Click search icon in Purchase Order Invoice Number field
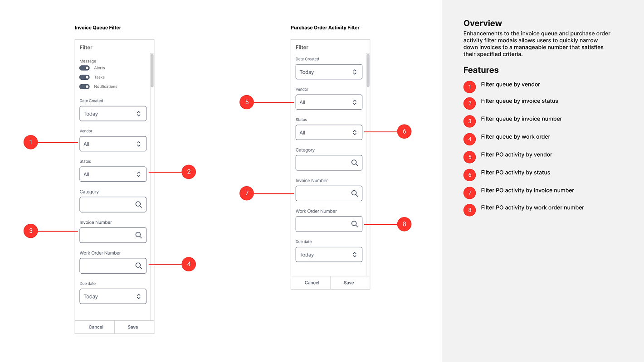 (355, 193)
